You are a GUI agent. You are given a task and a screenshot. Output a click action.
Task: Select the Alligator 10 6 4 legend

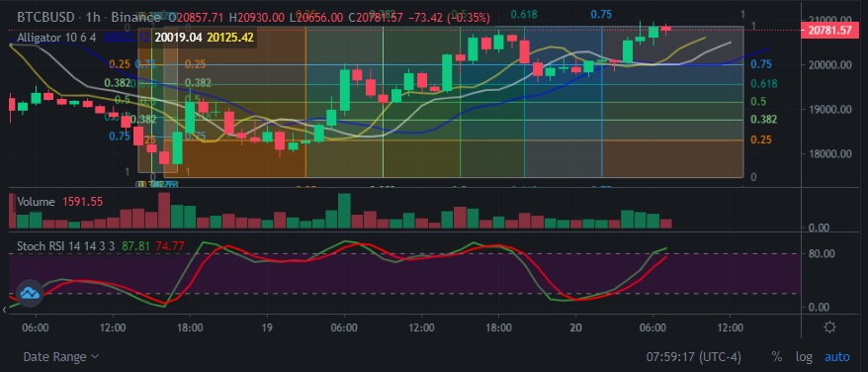click(x=56, y=38)
